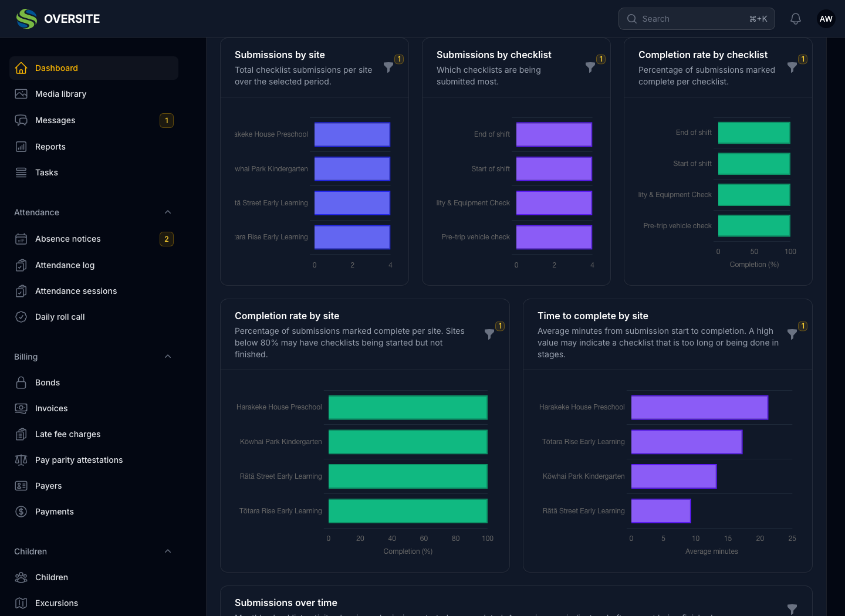This screenshot has width=845, height=616.
Task: Open filter on Time to complete by site
Action: [792, 334]
